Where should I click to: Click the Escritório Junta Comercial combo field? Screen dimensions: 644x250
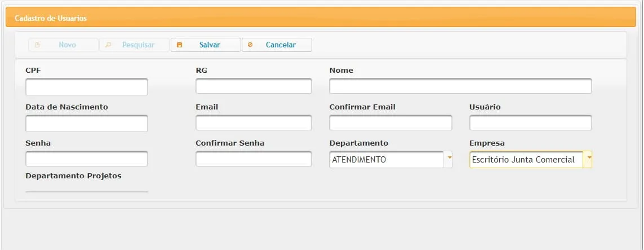pyautogui.click(x=526, y=160)
